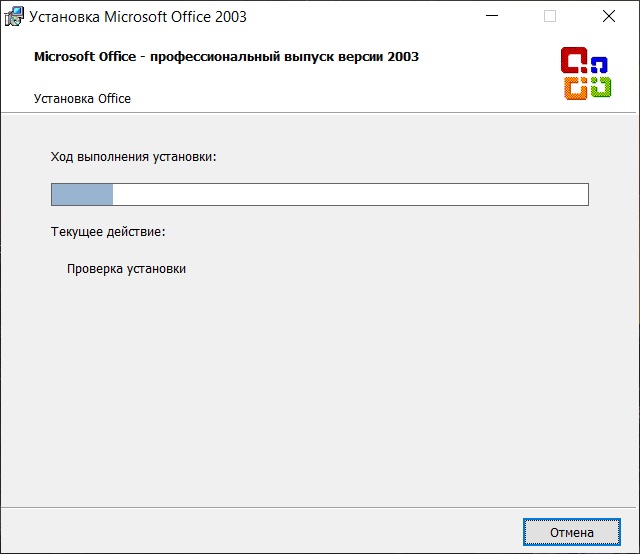Click the green square of Office logo
The height and width of the screenshot is (554, 640).
(601, 87)
